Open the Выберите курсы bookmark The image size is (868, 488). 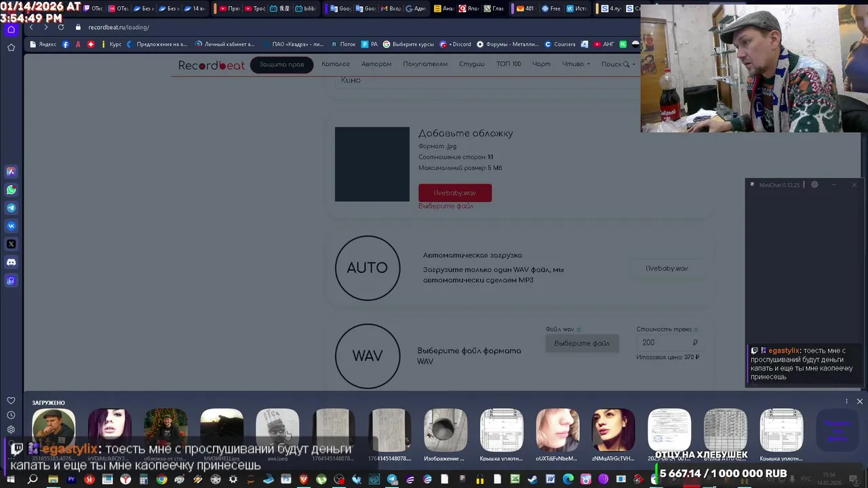point(408,44)
